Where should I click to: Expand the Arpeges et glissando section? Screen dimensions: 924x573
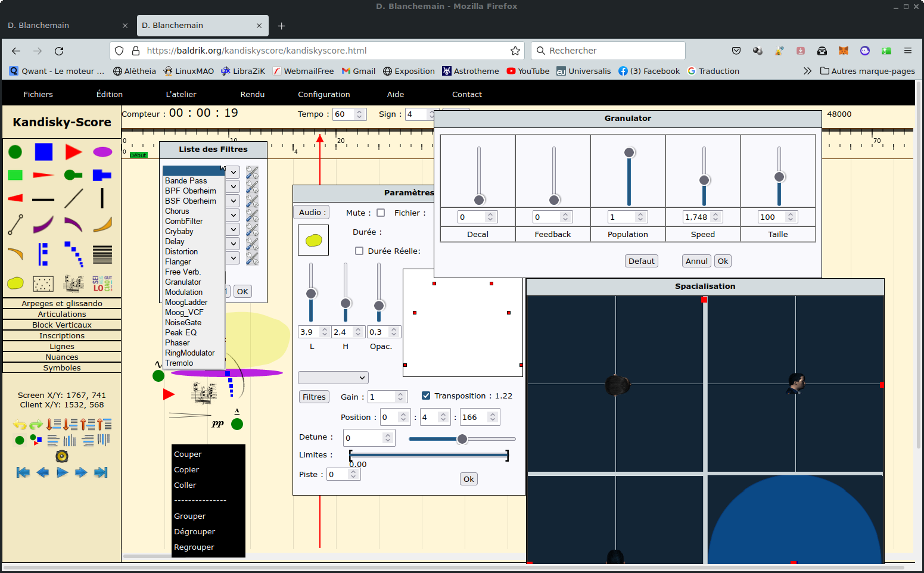point(62,303)
